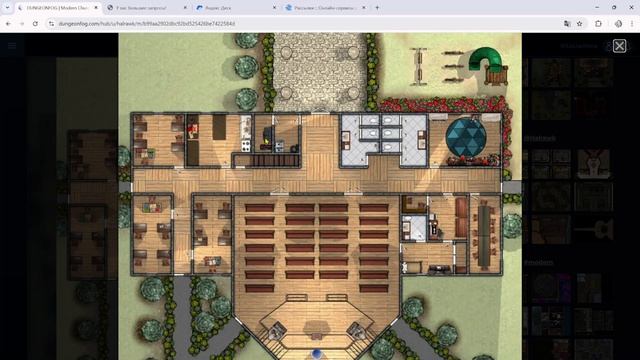Screen dimensions: 640x360
Task: Reload the dungeonfog page
Action: point(35,24)
